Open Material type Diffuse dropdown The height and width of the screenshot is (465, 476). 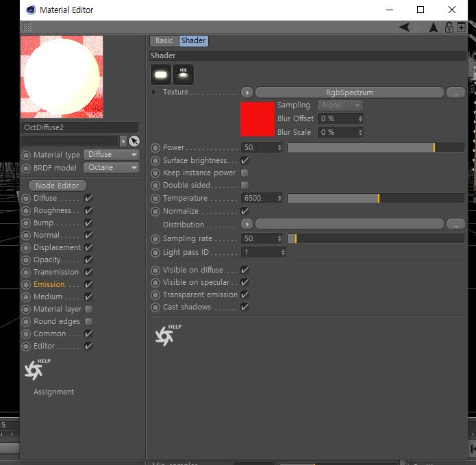(x=112, y=155)
